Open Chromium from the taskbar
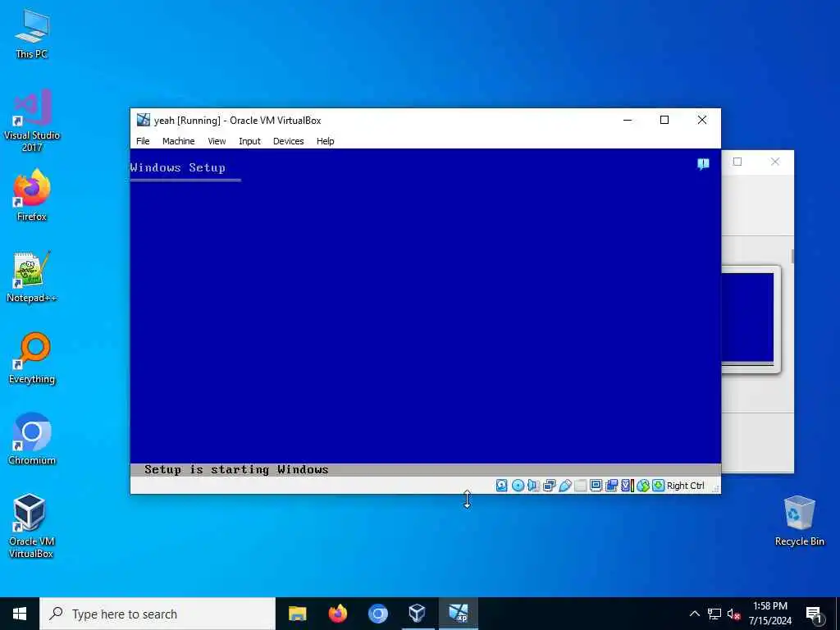The width and height of the screenshot is (840, 630). [x=377, y=614]
